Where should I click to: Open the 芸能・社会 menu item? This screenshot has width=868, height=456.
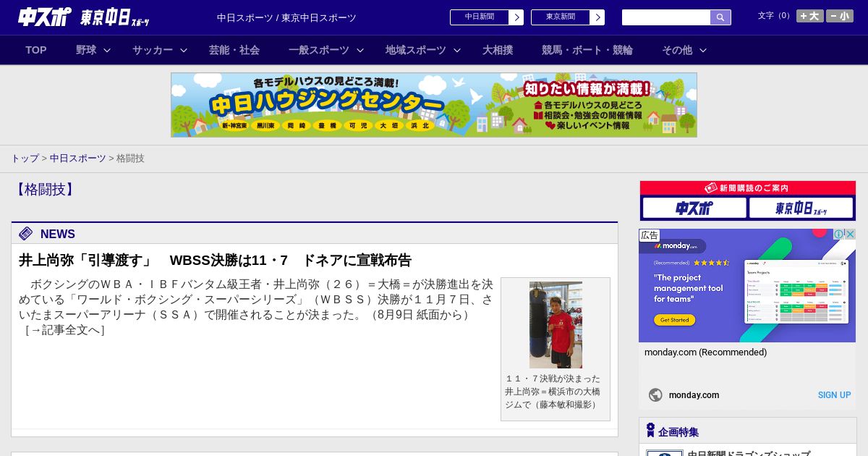click(x=234, y=50)
